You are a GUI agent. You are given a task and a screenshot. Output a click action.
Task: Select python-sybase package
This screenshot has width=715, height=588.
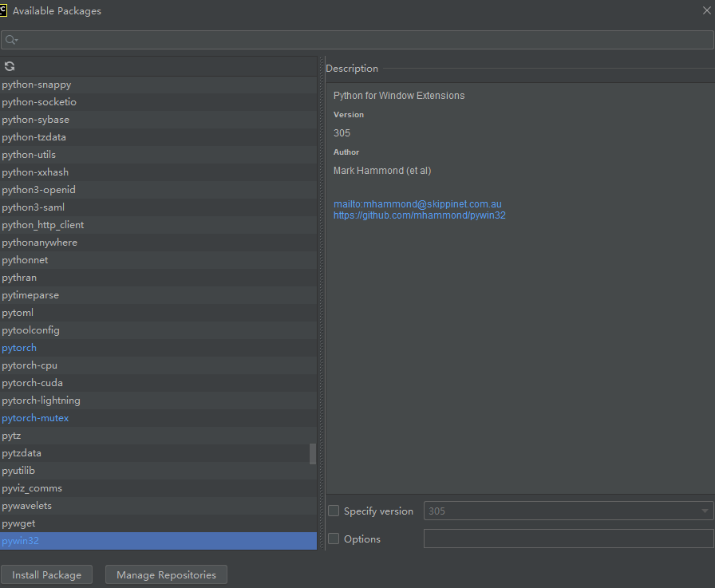[x=158, y=120]
